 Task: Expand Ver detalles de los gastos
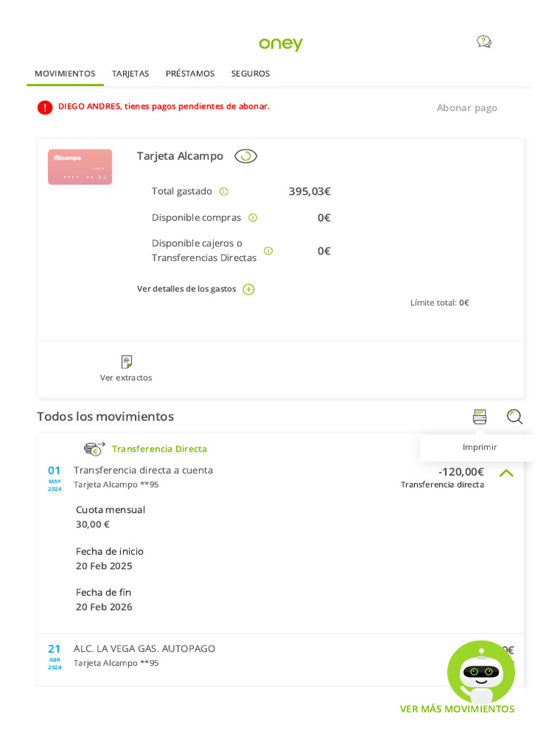pos(249,289)
